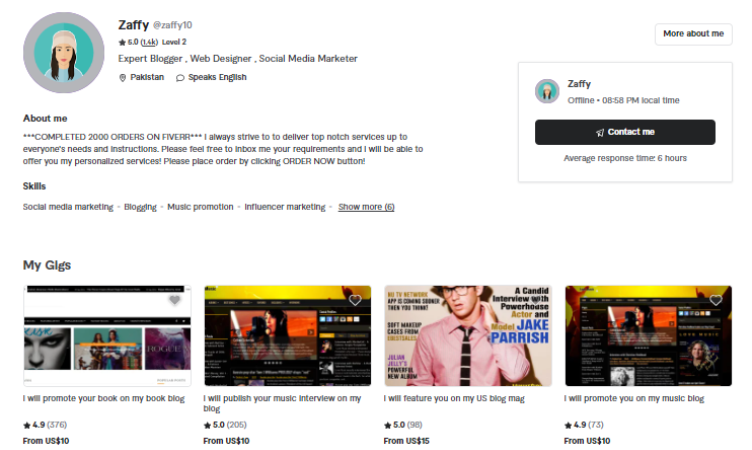Select the Social media marketing skill
The width and height of the screenshot is (752, 450).
coord(68,207)
